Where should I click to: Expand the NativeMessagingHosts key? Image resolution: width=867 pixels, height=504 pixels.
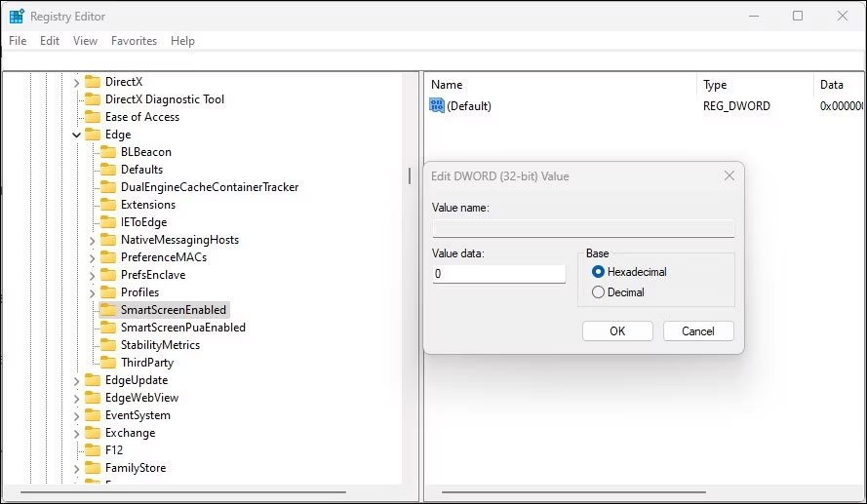tap(93, 240)
